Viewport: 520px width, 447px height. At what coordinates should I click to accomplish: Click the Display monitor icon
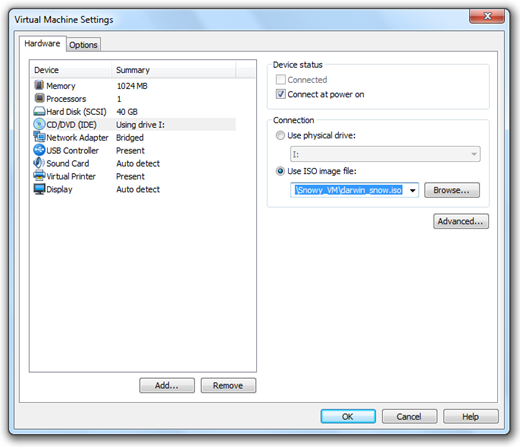click(39, 189)
